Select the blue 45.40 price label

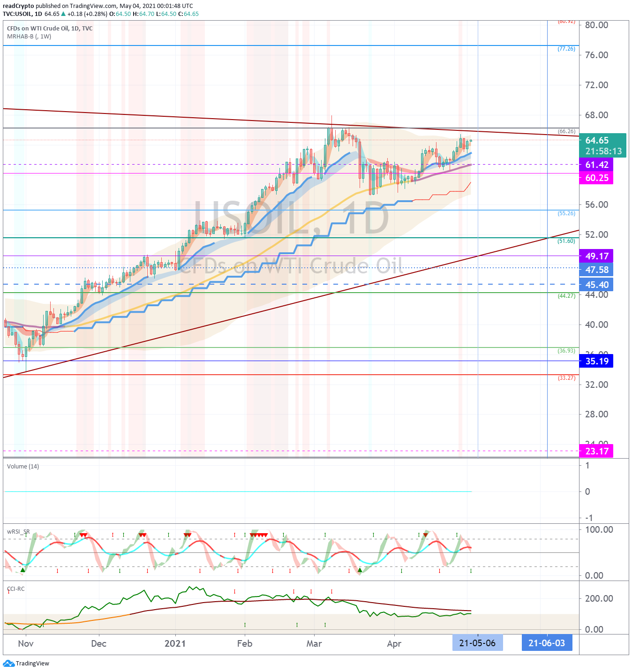point(596,285)
